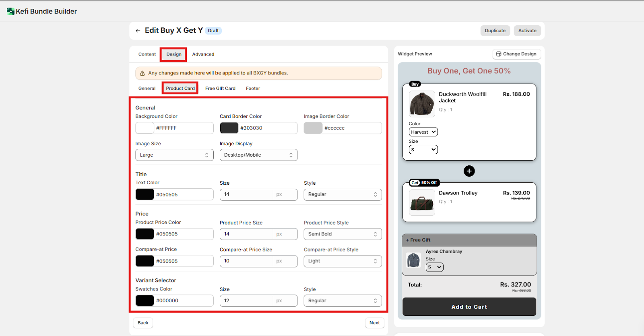Expand the Harvest color selector in preview
Image resolution: width=644 pixels, height=336 pixels.
point(423,132)
